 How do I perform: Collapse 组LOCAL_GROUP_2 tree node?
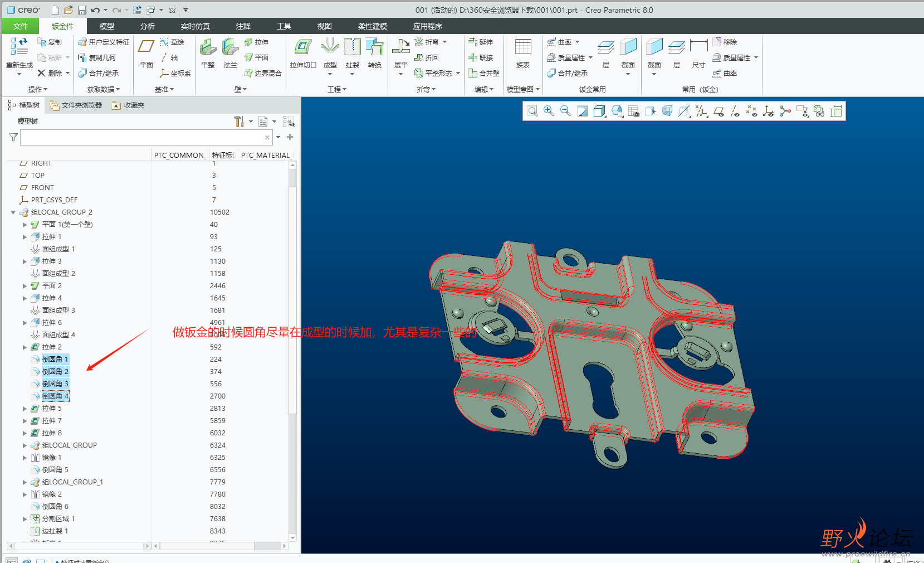click(x=13, y=212)
